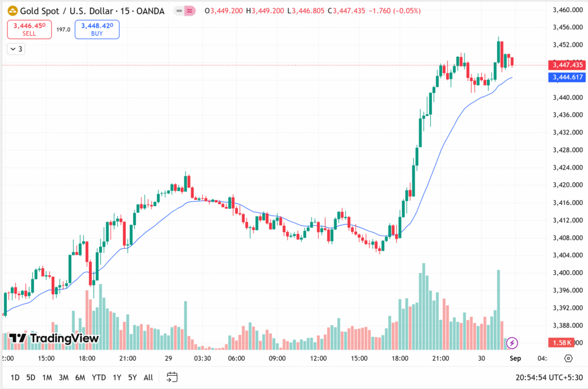588x389 pixels.
Task: Toggle the pink wavy market status indicator
Action: click(x=190, y=11)
